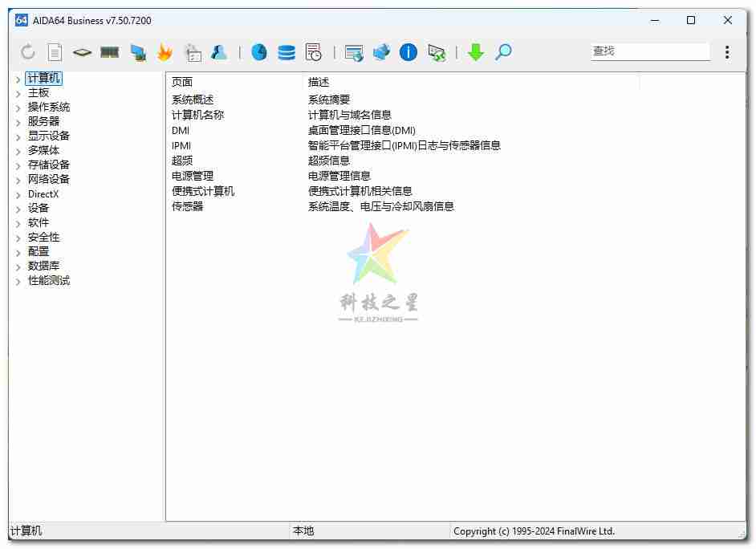Open the 传感器 page entry

[x=182, y=205]
